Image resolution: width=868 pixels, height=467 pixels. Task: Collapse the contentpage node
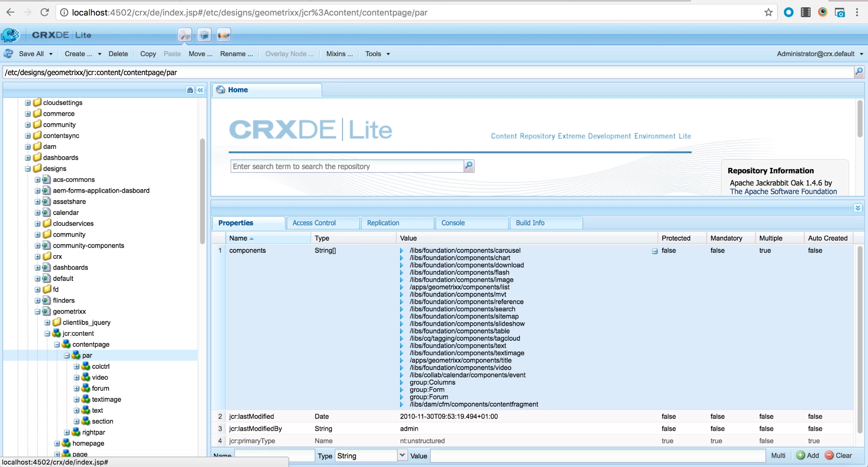[57, 344]
